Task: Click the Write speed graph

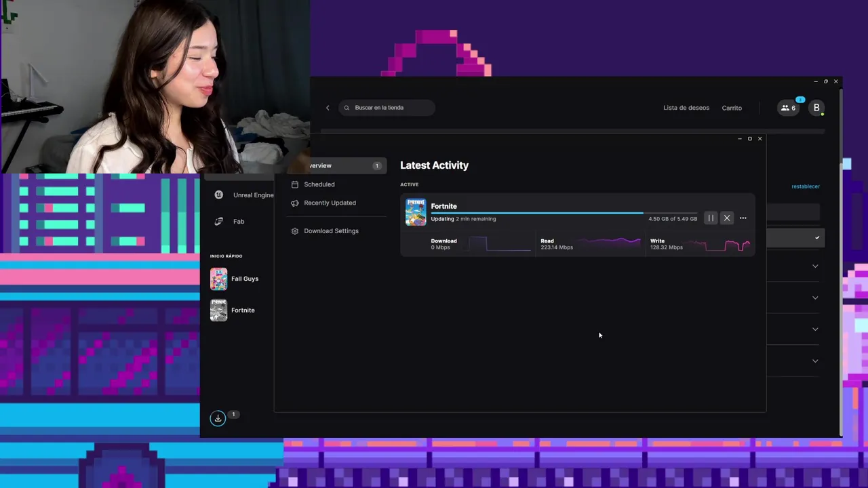Action: 719,244
